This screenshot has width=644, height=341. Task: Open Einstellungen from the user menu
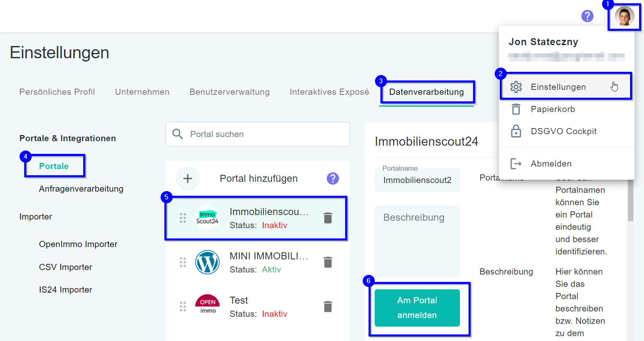[558, 87]
